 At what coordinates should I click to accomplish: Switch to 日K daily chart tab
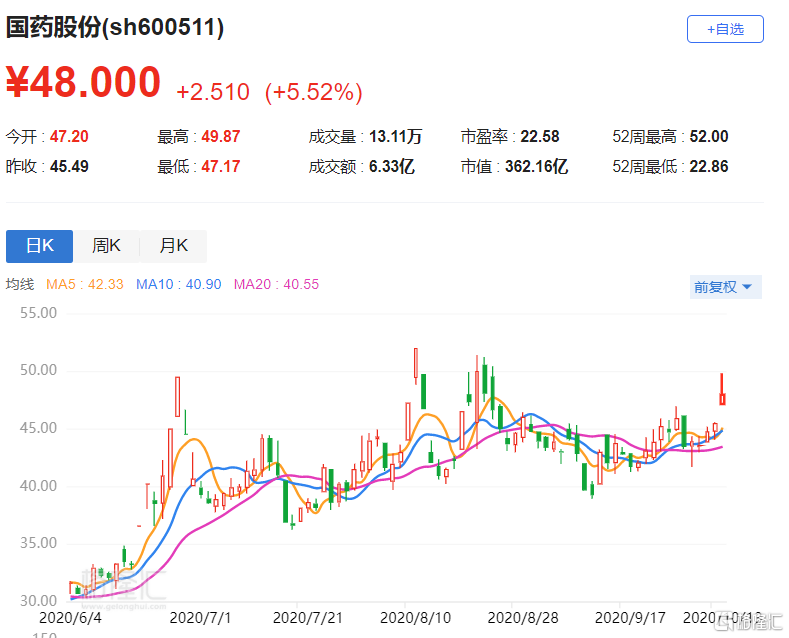(39, 246)
